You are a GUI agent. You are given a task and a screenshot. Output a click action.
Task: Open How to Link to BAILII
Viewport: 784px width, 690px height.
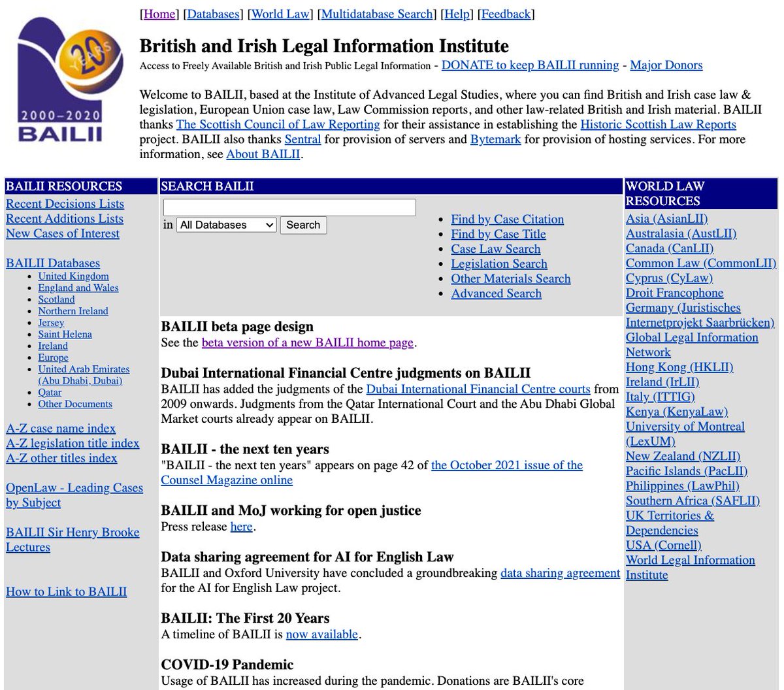coord(67,592)
